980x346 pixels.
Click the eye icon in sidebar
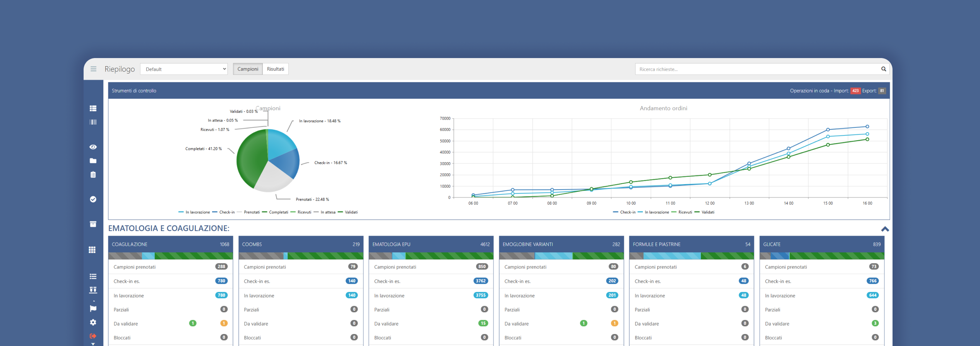[93, 147]
